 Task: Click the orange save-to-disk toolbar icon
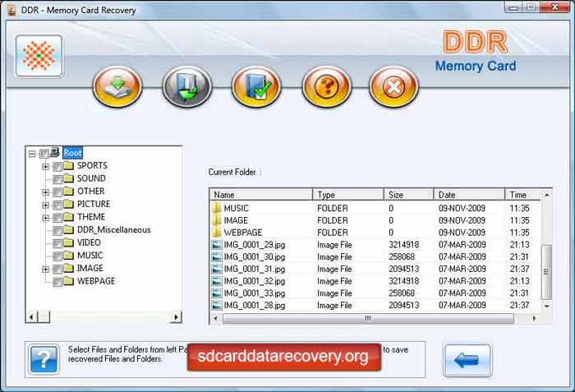tap(117, 87)
